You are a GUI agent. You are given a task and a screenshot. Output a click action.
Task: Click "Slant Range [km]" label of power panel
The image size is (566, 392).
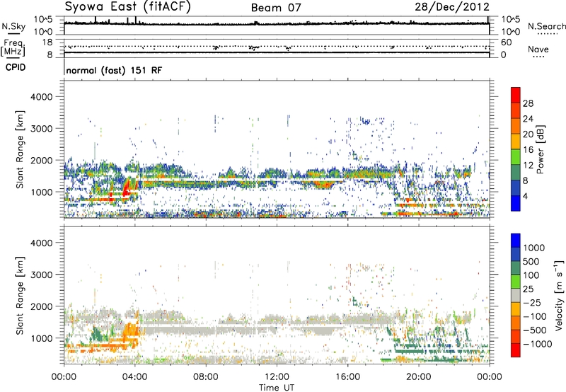(x=20, y=149)
